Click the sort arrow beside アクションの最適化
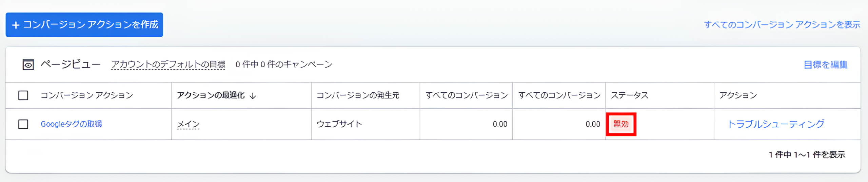The width and height of the screenshot is (868, 182). click(x=253, y=96)
